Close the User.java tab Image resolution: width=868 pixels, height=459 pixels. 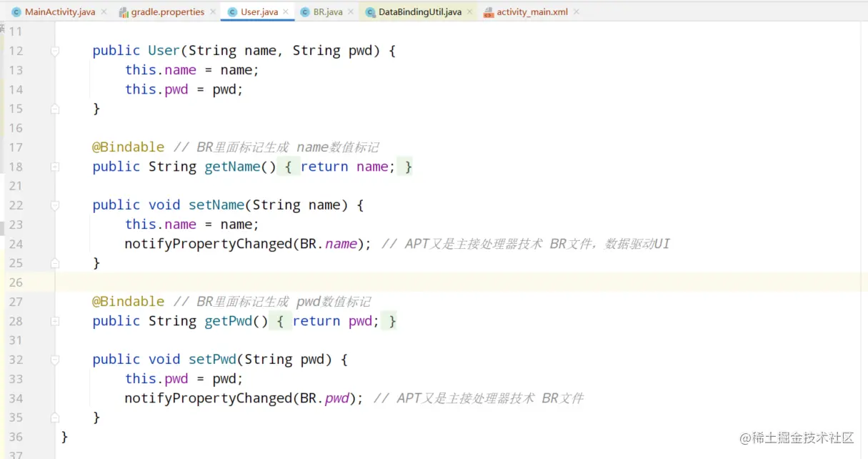click(286, 12)
